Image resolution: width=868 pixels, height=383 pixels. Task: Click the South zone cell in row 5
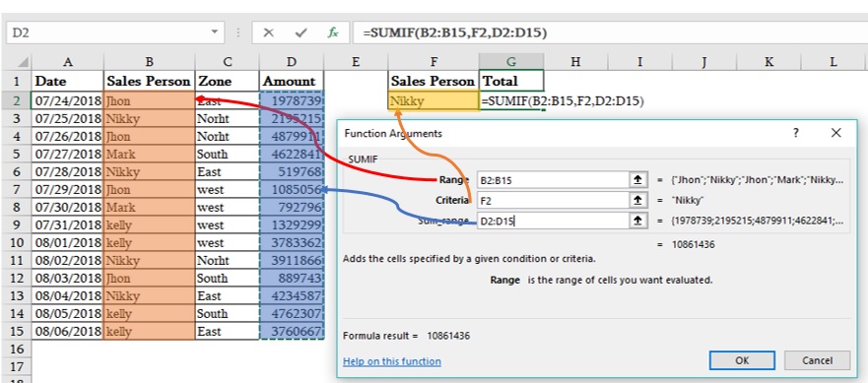click(x=227, y=154)
